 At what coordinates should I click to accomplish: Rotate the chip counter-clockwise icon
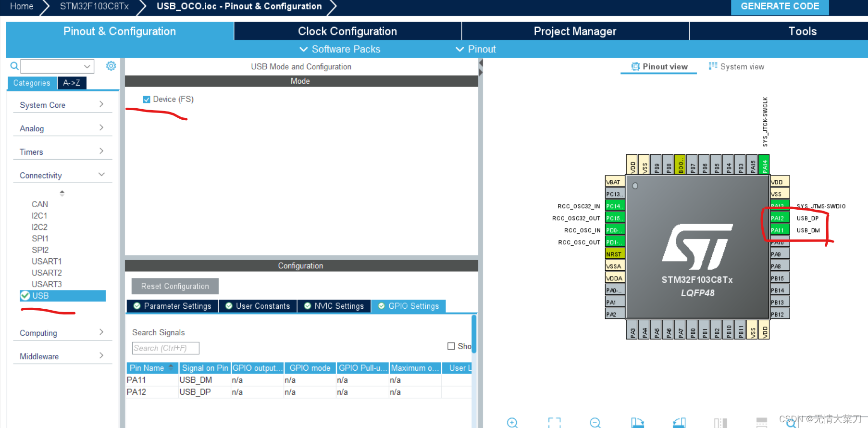tap(679, 422)
